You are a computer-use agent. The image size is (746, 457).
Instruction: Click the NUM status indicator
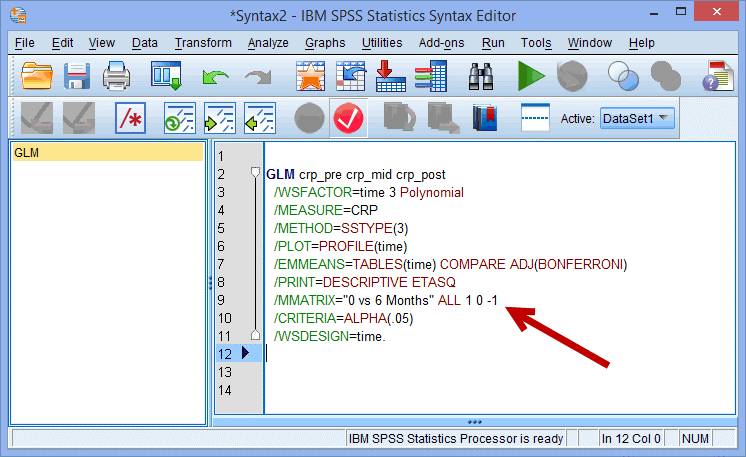pos(695,438)
